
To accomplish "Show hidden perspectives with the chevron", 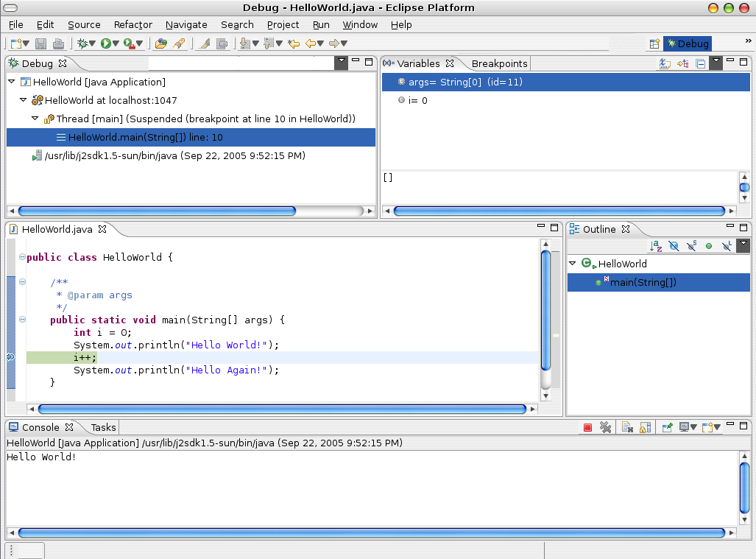I will 748,41.
